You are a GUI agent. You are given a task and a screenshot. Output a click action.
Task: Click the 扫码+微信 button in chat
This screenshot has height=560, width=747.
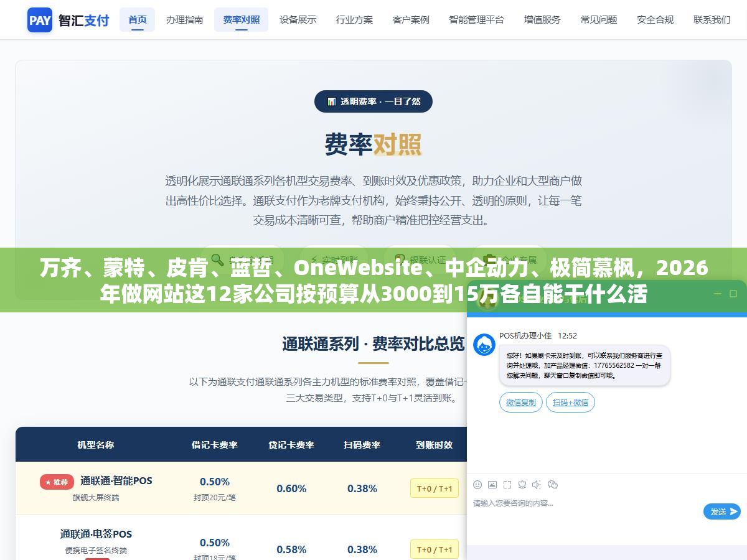[570, 403]
